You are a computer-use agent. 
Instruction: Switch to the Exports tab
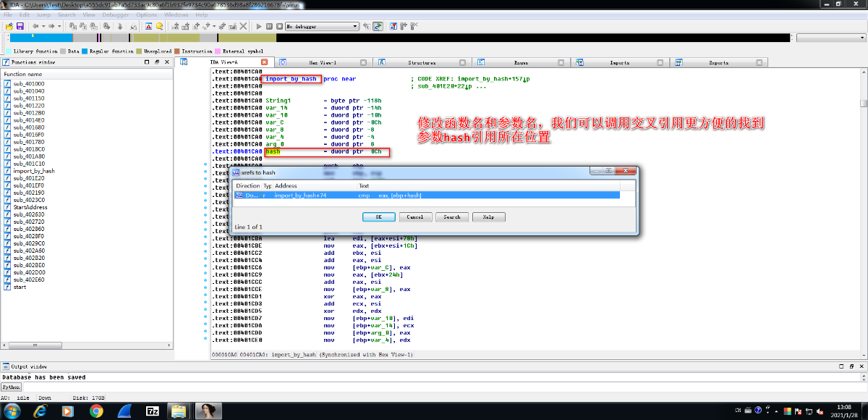pos(718,63)
